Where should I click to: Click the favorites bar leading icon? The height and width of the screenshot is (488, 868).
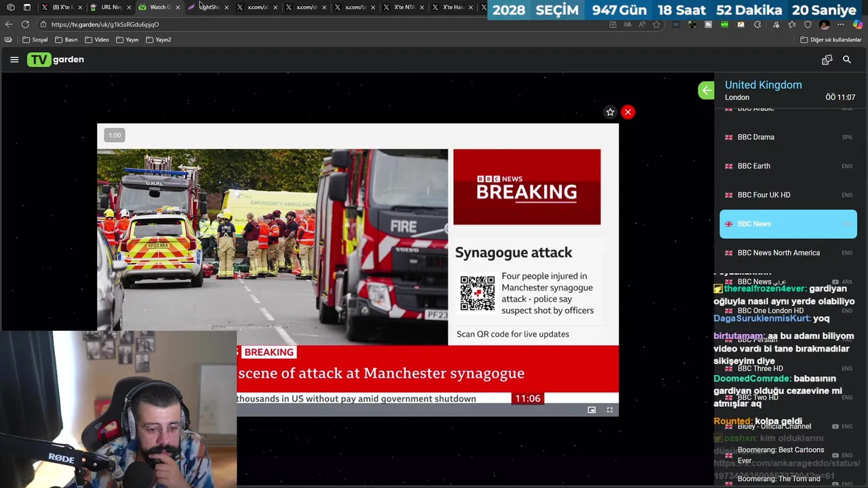(8, 40)
